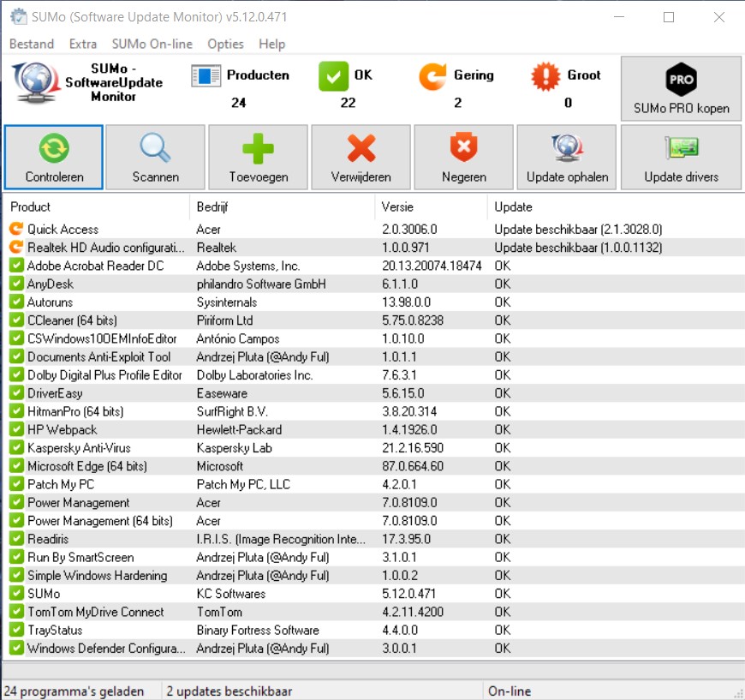Image resolution: width=745 pixels, height=700 pixels.
Task: Click the Binary Fortress Software cell
Action: (258, 630)
